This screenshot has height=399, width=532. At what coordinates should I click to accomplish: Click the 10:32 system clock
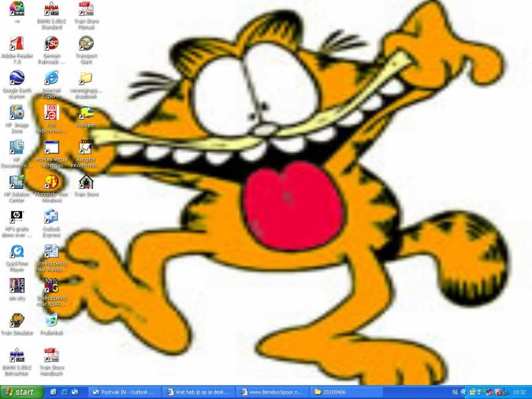click(x=519, y=392)
